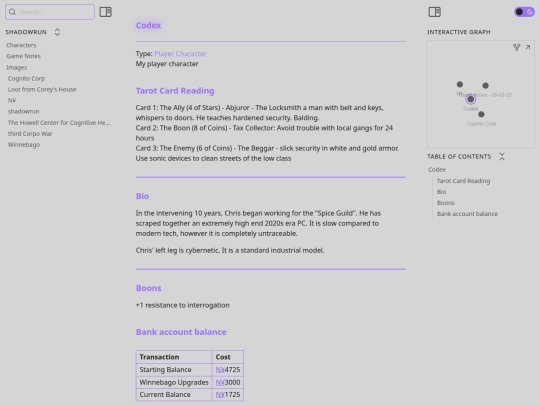Open the Images folder
This screenshot has width=540, height=405.
[x=17, y=68]
